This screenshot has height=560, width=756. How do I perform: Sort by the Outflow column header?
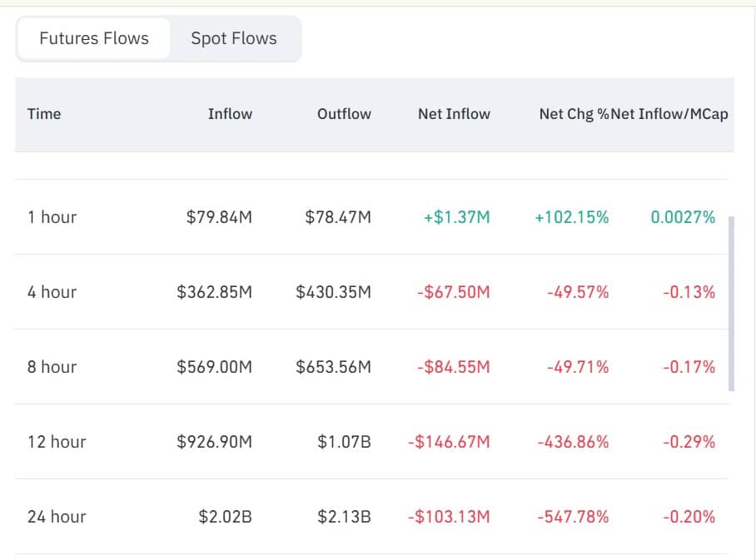tap(344, 114)
